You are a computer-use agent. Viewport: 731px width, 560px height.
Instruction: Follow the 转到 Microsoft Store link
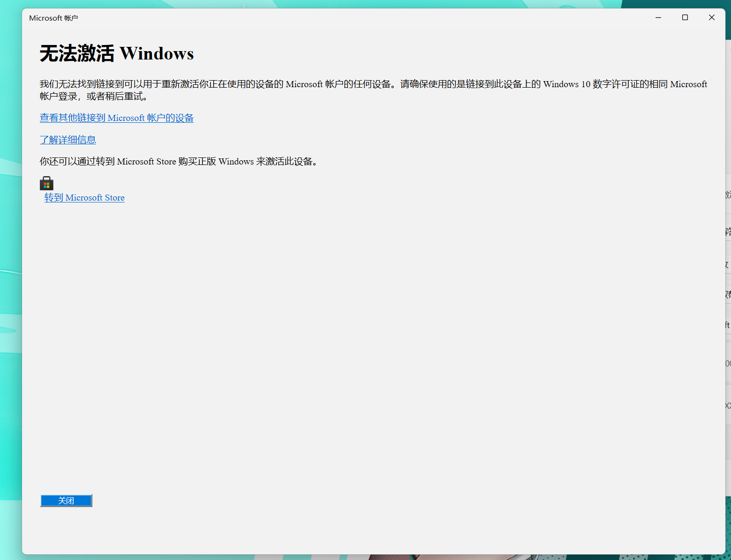point(84,198)
